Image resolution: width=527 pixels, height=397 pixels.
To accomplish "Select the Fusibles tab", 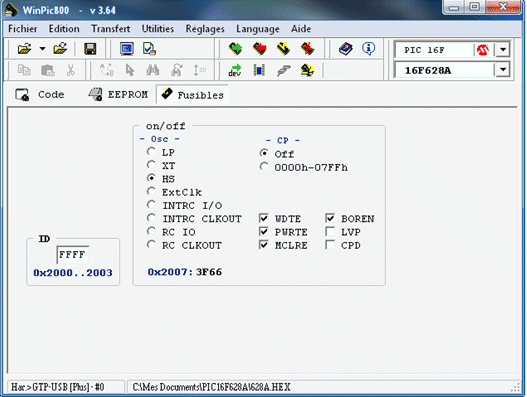I will (192, 95).
